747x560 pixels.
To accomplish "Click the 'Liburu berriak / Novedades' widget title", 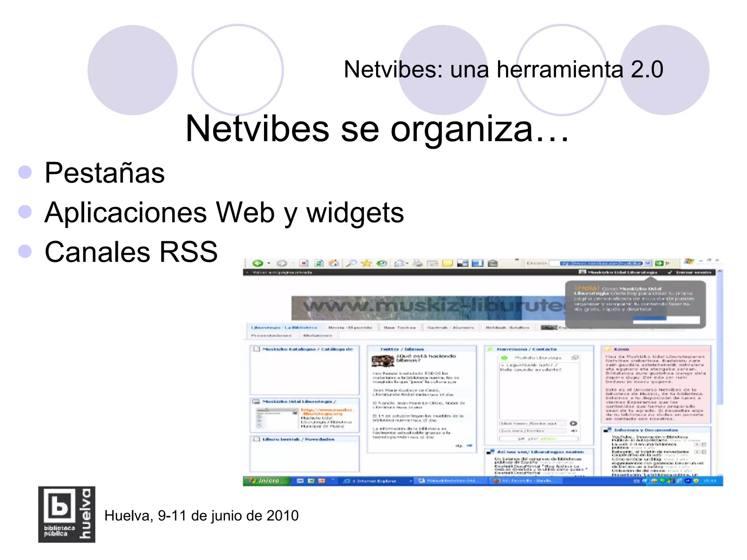I will click(x=298, y=439).
